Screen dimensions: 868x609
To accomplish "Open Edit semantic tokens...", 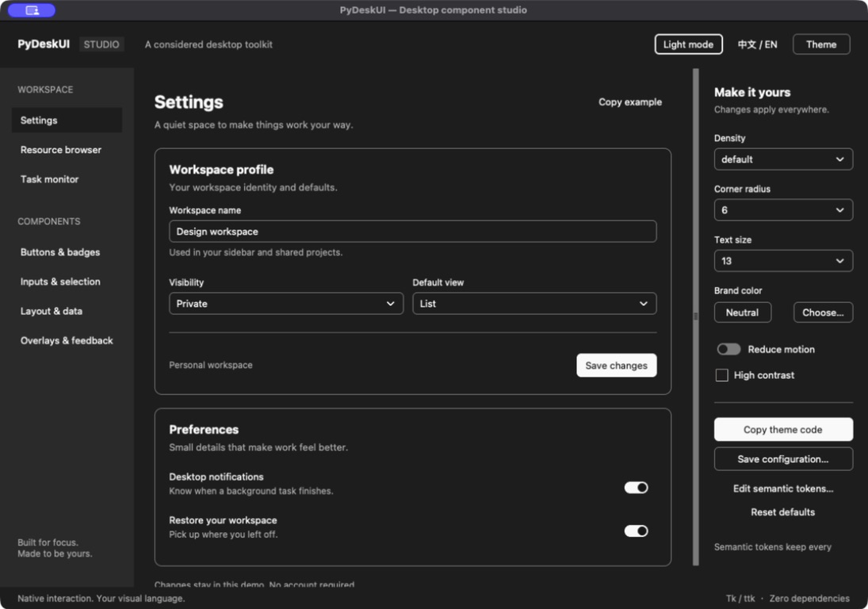I will coord(783,488).
